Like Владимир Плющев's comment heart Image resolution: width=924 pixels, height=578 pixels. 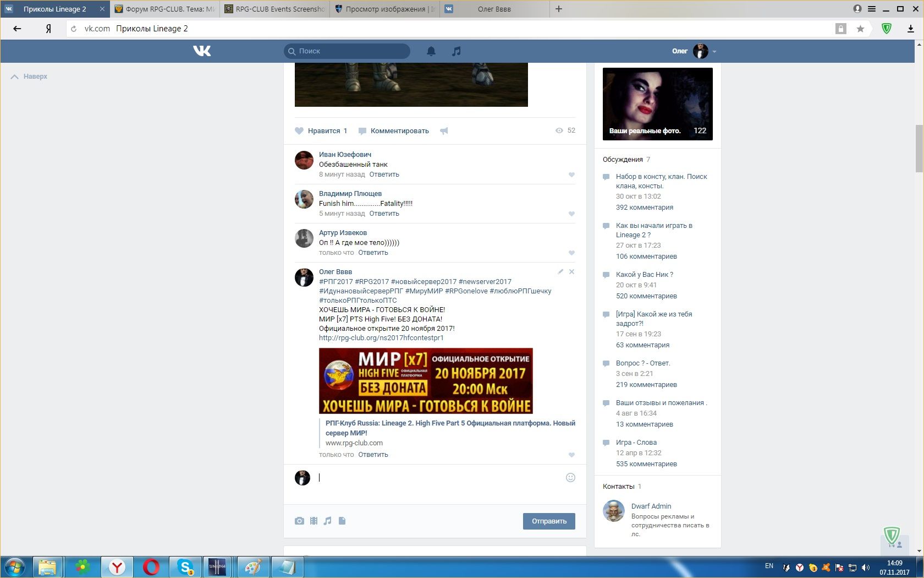[x=571, y=214]
